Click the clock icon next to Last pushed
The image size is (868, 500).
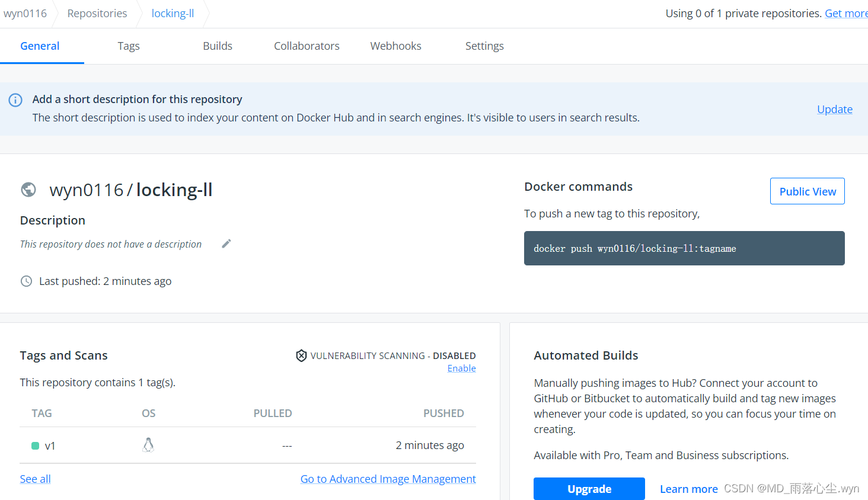[x=26, y=281]
